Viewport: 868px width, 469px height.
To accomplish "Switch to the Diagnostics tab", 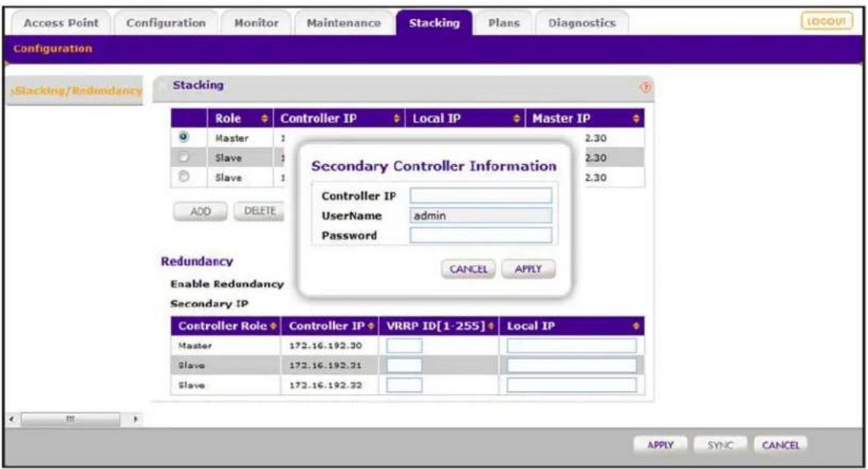I will [x=582, y=23].
